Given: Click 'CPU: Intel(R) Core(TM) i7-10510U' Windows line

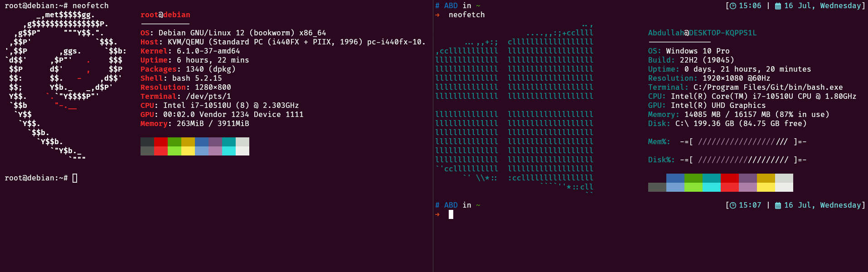Looking at the screenshot, I should point(752,97).
